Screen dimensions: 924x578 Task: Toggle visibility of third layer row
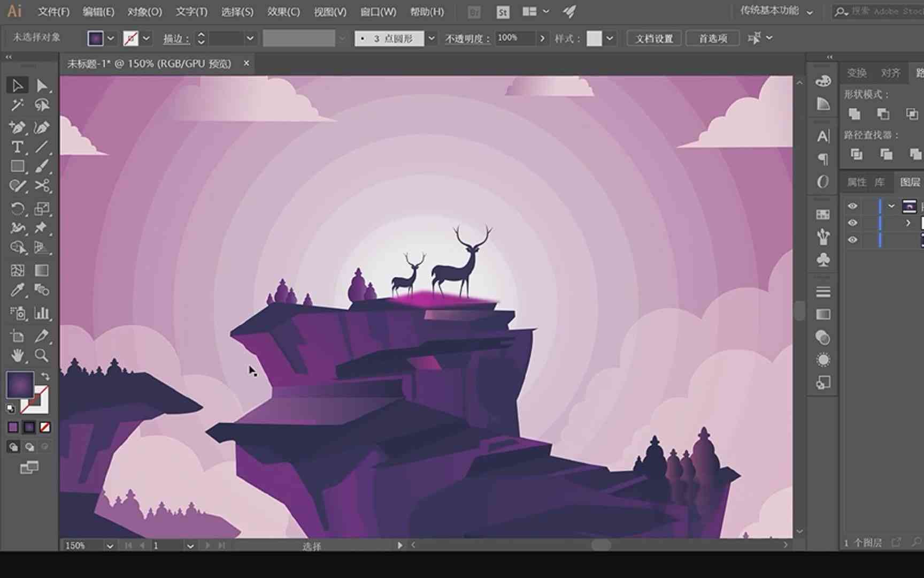(852, 240)
